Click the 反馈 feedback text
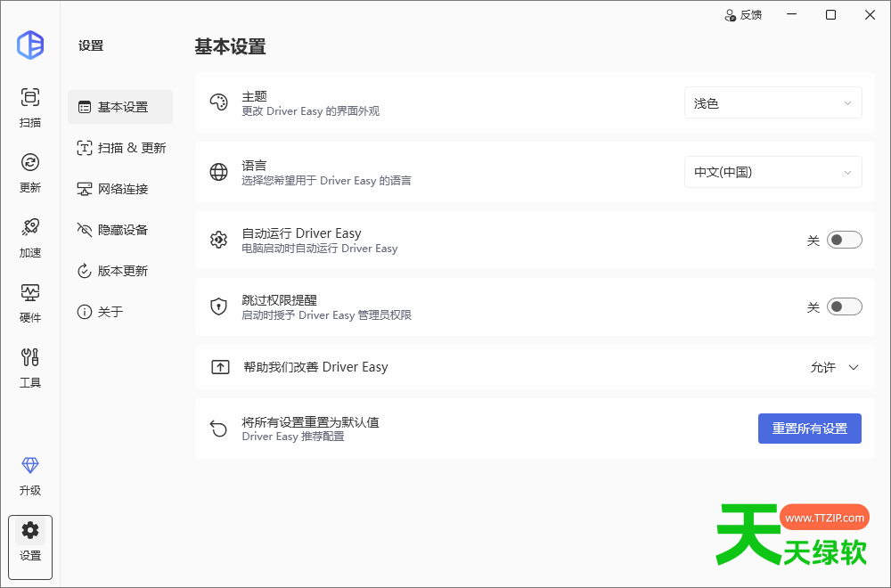The height and width of the screenshot is (588, 891). point(750,15)
